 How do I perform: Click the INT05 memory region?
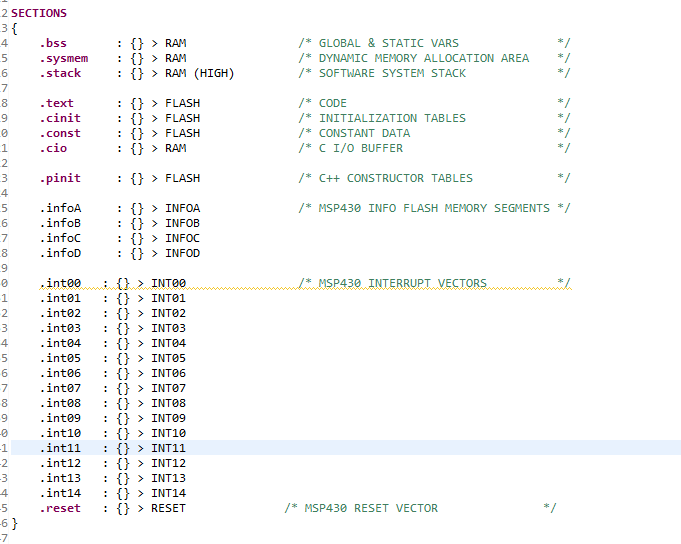click(169, 359)
